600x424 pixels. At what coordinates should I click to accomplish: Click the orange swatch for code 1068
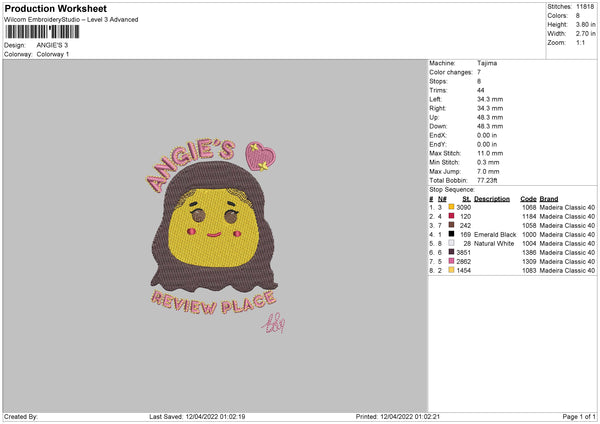[x=451, y=207]
